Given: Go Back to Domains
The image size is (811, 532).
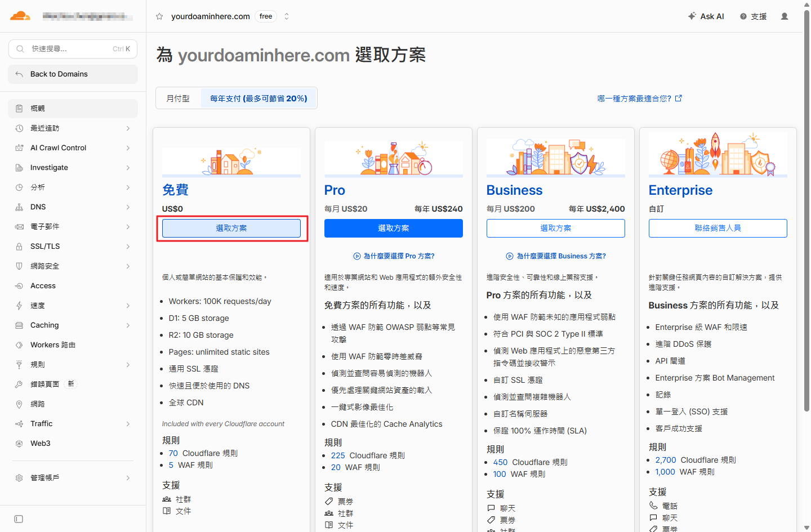Looking at the screenshot, I should pos(73,74).
